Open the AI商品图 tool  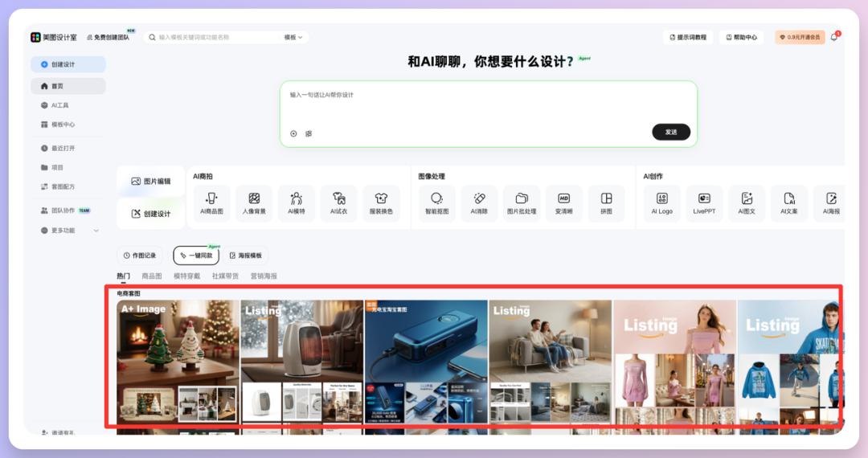click(x=211, y=202)
